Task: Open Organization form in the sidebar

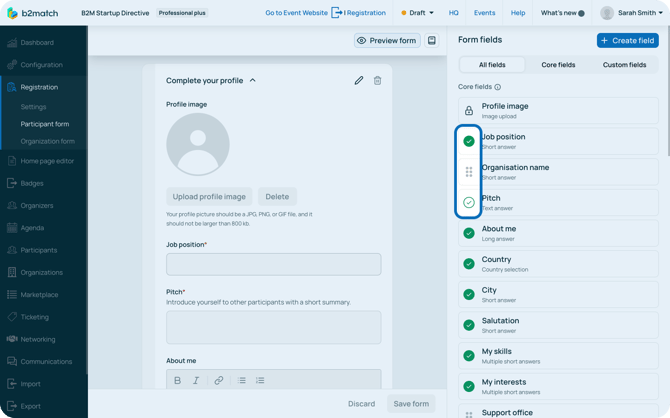Action: tap(47, 141)
